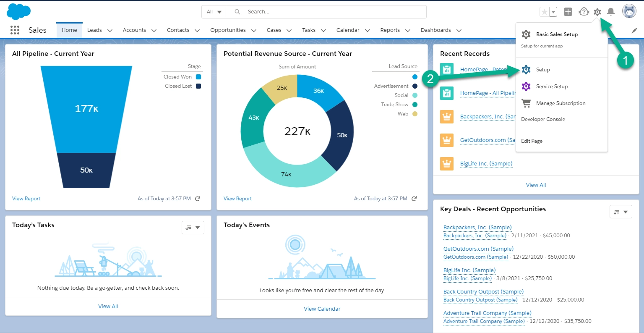This screenshot has height=333, width=644.
Task: Open the All search scope dropdown
Action: tap(214, 12)
